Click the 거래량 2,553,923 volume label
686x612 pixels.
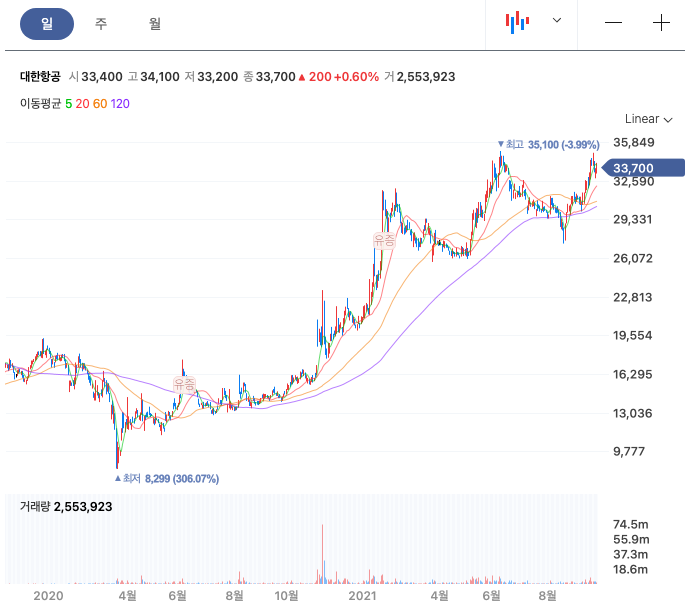[x=66, y=507]
